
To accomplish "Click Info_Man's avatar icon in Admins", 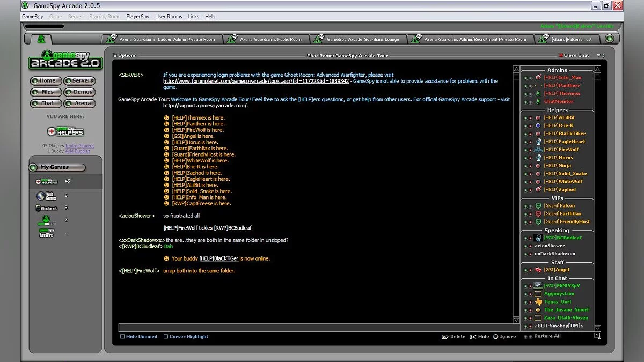I will (538, 78).
